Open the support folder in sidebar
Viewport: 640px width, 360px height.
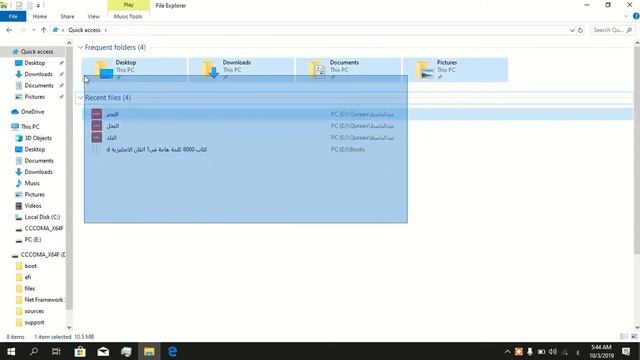click(x=34, y=322)
